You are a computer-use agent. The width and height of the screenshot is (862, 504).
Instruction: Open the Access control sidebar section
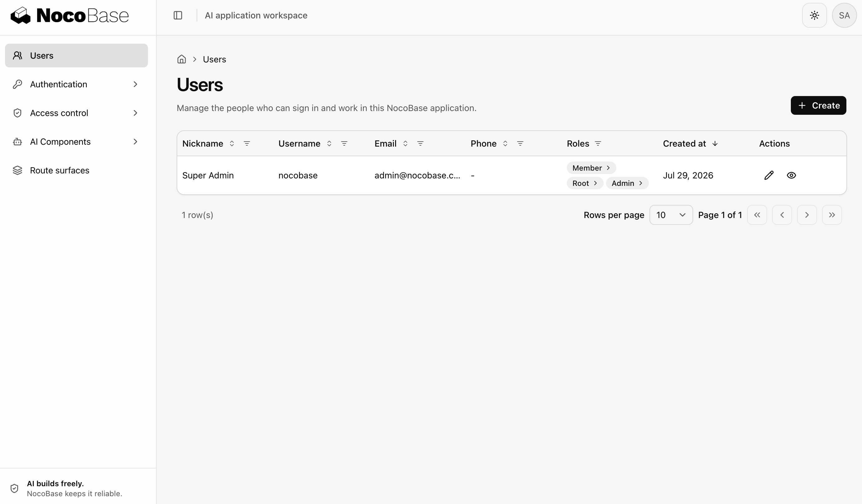tap(76, 113)
